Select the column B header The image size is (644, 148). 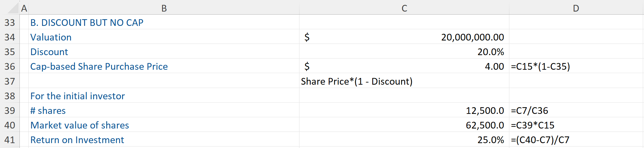(164, 8)
